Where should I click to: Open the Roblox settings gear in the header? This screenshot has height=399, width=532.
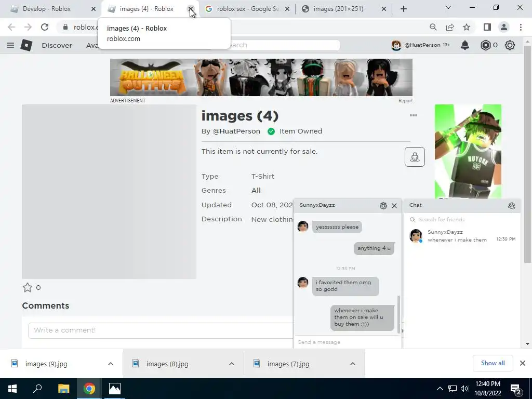(x=510, y=45)
